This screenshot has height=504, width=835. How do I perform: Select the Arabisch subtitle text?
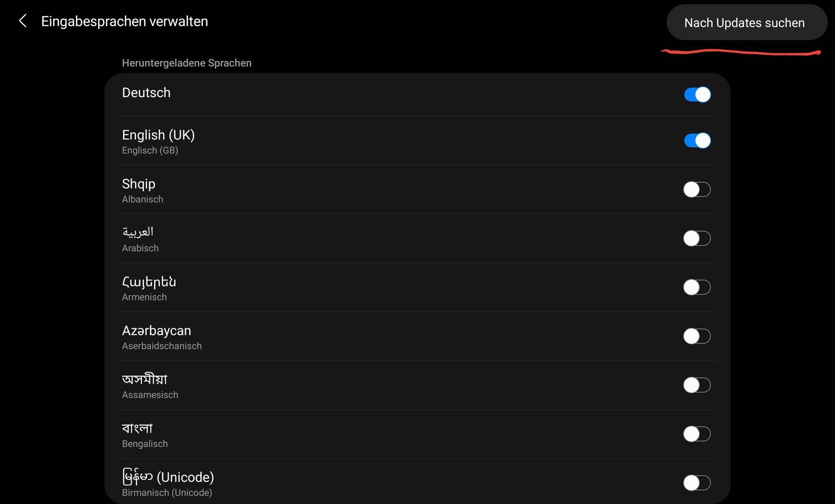click(140, 248)
